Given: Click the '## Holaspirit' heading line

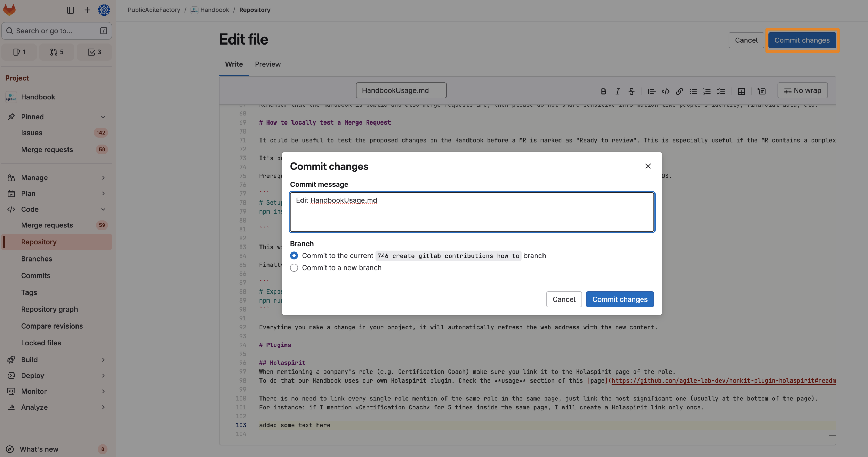Looking at the screenshot, I should (x=282, y=363).
